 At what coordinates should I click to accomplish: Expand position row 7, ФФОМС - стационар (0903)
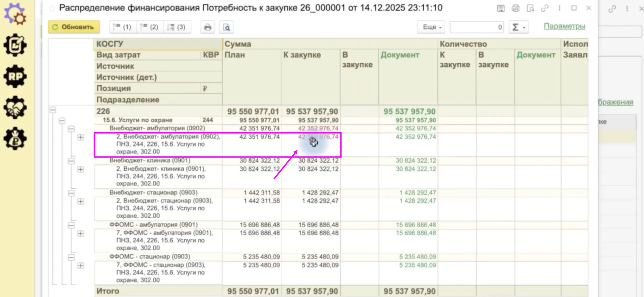tap(81, 266)
